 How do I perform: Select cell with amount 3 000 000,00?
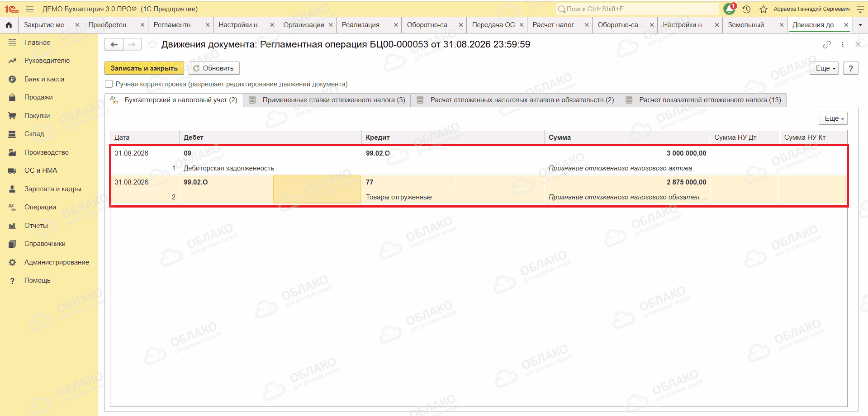[x=686, y=153]
